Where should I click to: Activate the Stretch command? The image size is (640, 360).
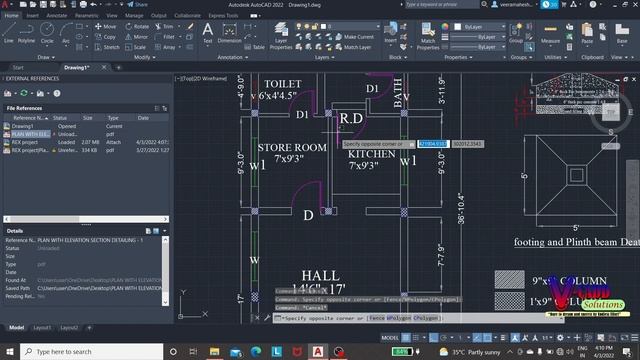[x=107, y=47]
